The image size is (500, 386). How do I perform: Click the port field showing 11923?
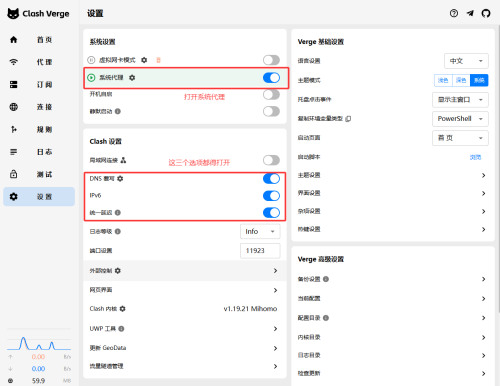(260, 251)
